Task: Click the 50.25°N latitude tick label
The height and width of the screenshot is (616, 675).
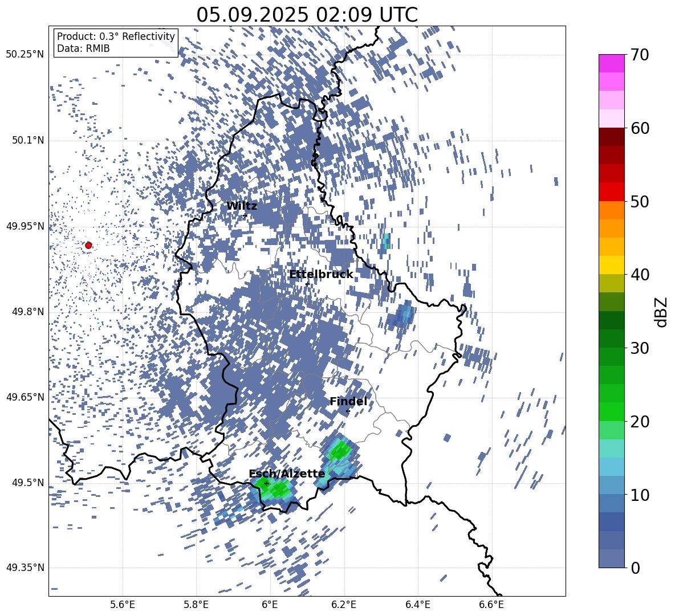Action: click(x=25, y=55)
